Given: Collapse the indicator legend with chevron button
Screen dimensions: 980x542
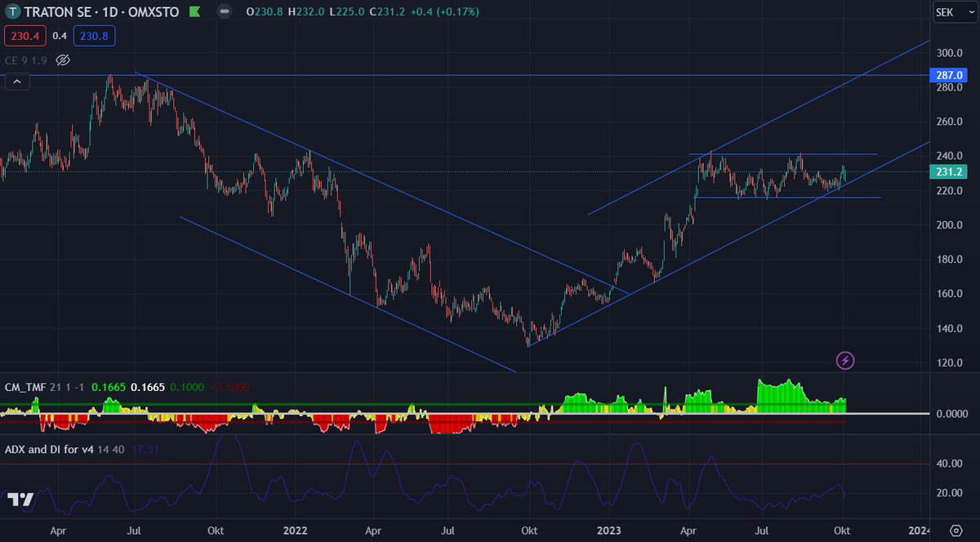Looking at the screenshot, I should pyautogui.click(x=16, y=81).
